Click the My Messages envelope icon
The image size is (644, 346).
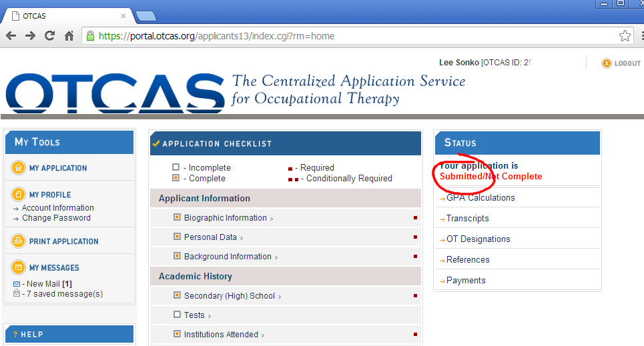[18, 267]
